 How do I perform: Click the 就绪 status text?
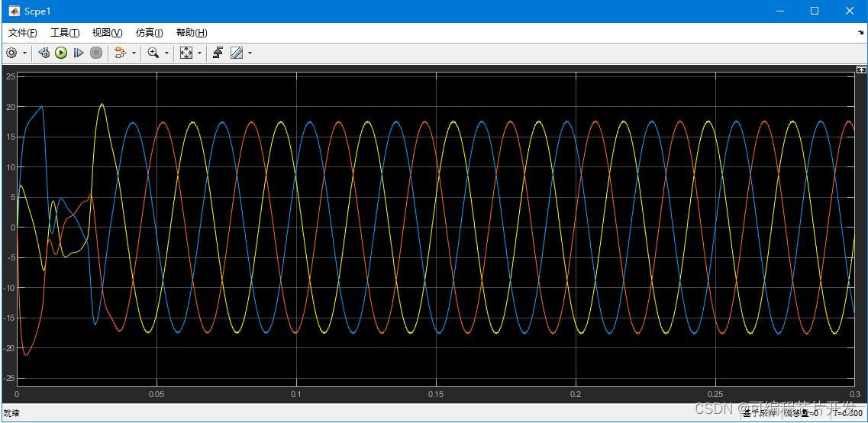(11, 413)
